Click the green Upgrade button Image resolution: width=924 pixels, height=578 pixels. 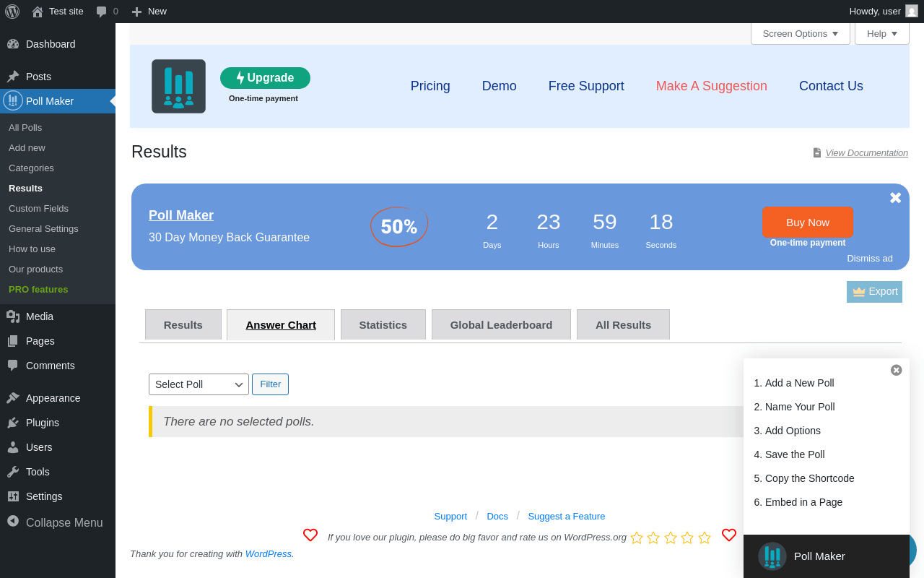265,78
